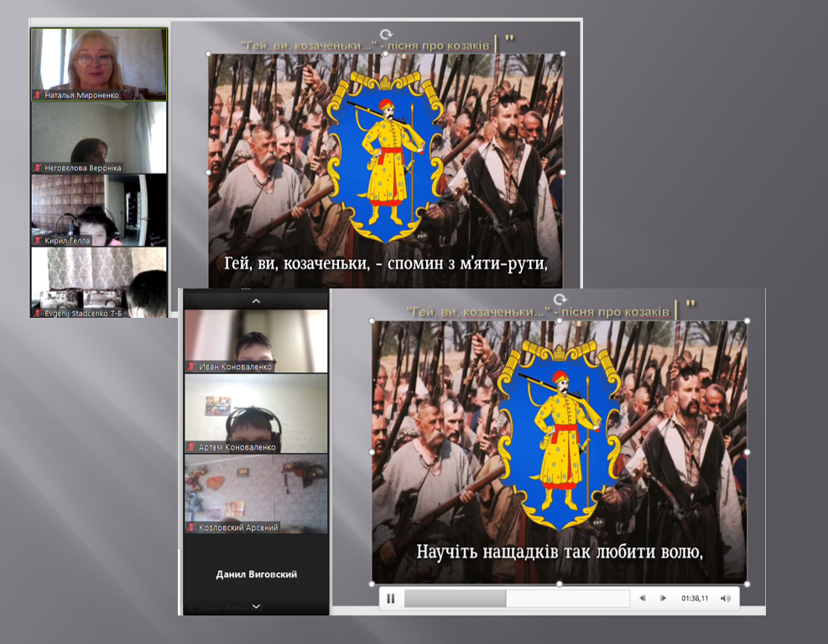The height and width of the screenshot is (644, 828).
Task: Click right-middle sizing handle of 'спомин з м'яти-рути' video
Action: coord(563,173)
